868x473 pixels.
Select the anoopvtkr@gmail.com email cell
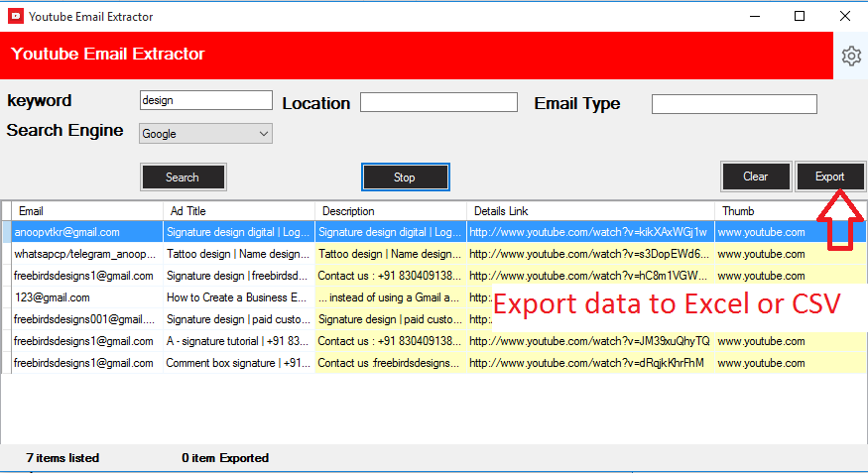(87, 232)
